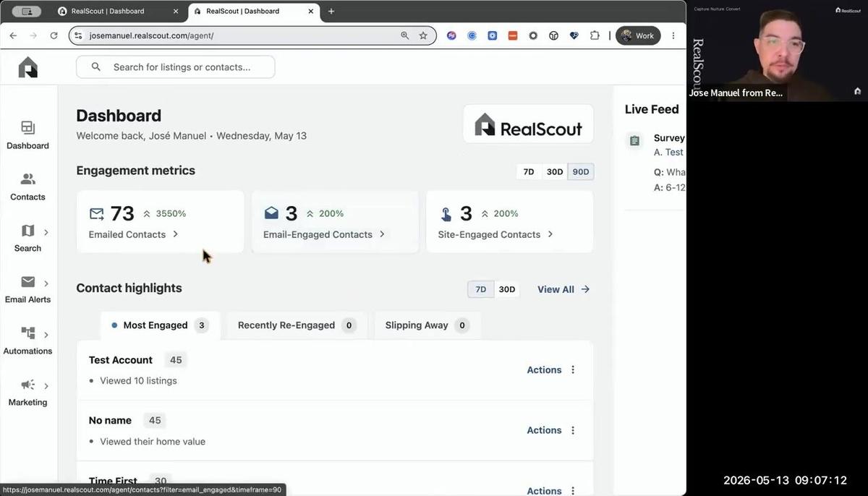The height and width of the screenshot is (496, 868).
Task: Open the Search map sidebar icon
Action: pos(27,231)
